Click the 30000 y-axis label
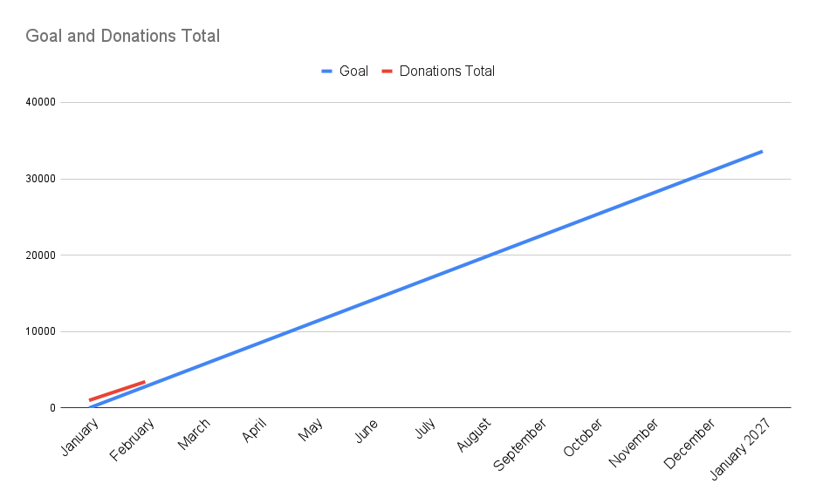 coord(41,179)
